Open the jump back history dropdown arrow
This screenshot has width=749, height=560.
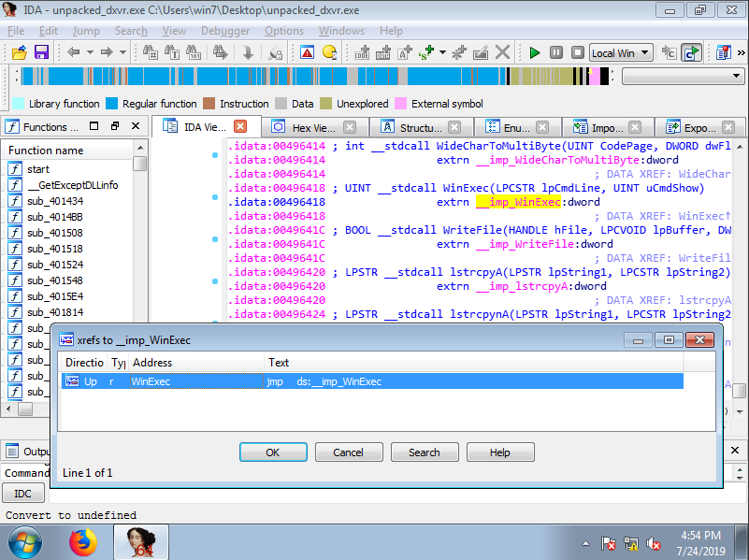pyautogui.click(x=90, y=52)
